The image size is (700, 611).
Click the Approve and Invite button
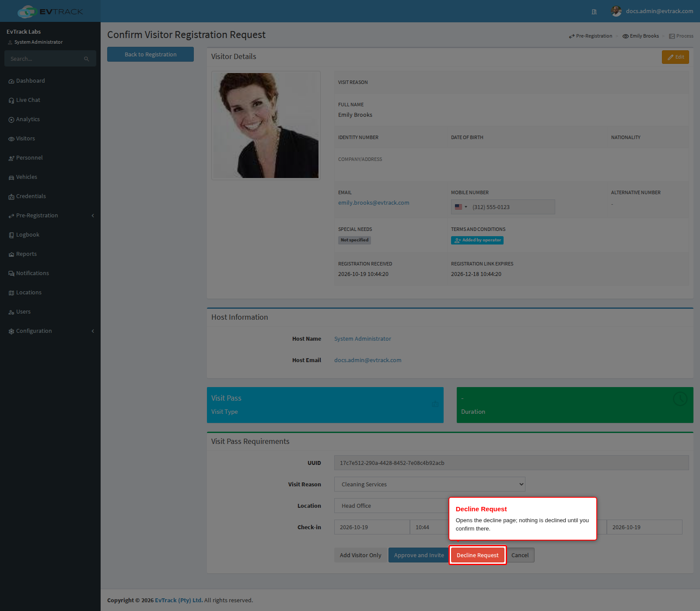coord(419,555)
